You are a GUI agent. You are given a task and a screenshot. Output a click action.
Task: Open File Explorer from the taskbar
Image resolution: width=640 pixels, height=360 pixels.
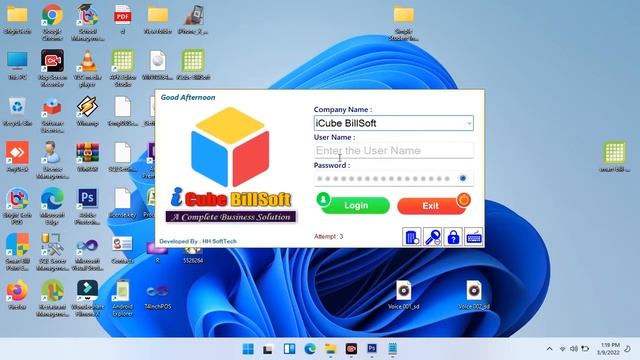[331, 349]
